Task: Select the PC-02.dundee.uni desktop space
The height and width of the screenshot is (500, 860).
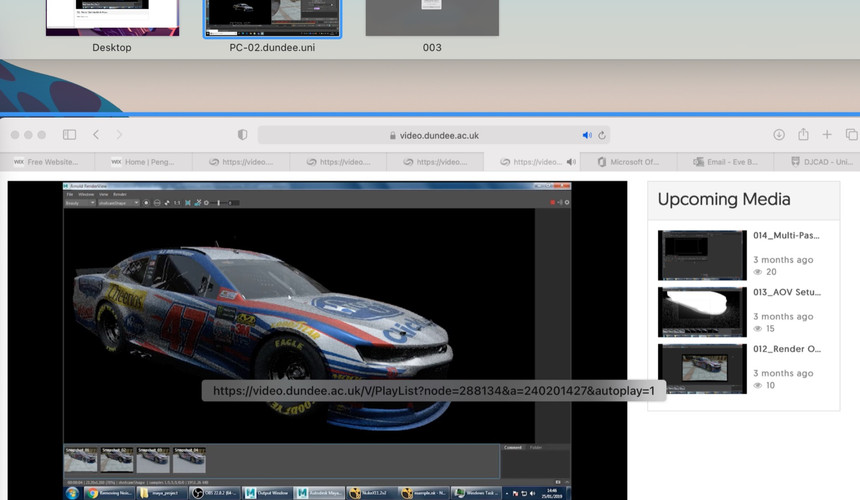Action: coord(272,19)
